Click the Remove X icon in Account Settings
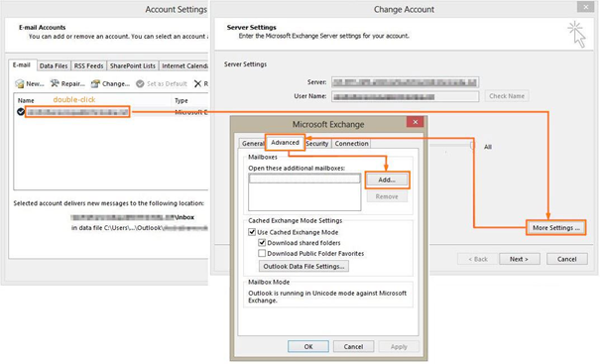600x364 pixels. point(197,83)
